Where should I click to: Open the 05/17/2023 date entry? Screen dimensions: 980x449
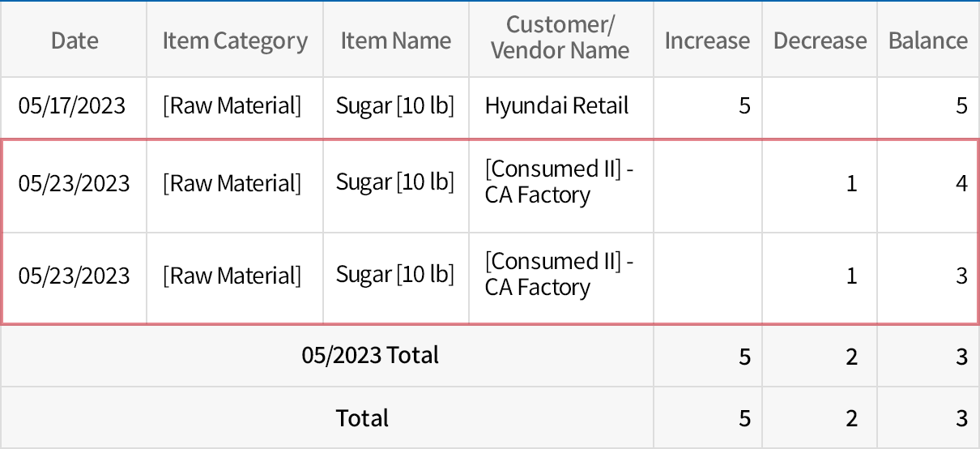click(x=73, y=106)
